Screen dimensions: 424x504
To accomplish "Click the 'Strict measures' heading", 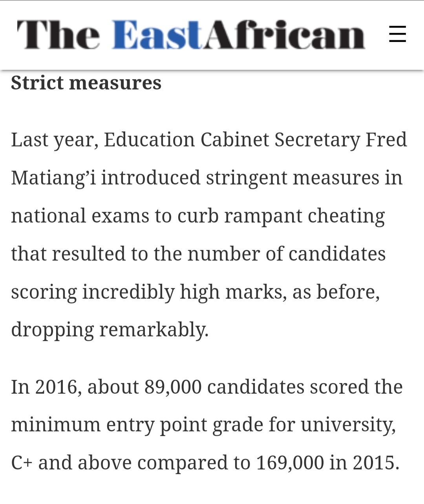I will 86,83.
